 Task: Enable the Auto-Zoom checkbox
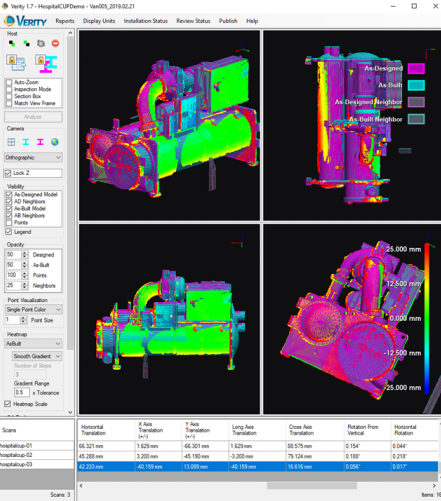[9, 82]
